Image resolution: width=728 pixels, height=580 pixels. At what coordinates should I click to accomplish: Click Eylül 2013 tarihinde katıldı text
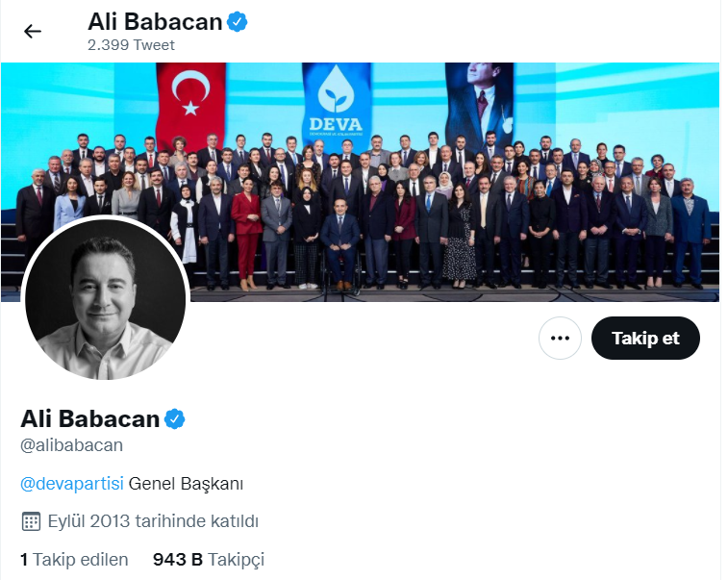point(153,521)
